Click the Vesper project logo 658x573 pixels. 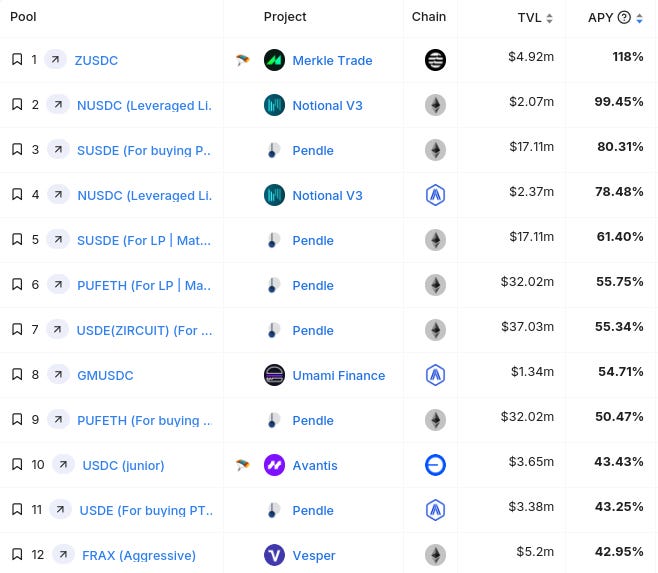tap(274, 555)
